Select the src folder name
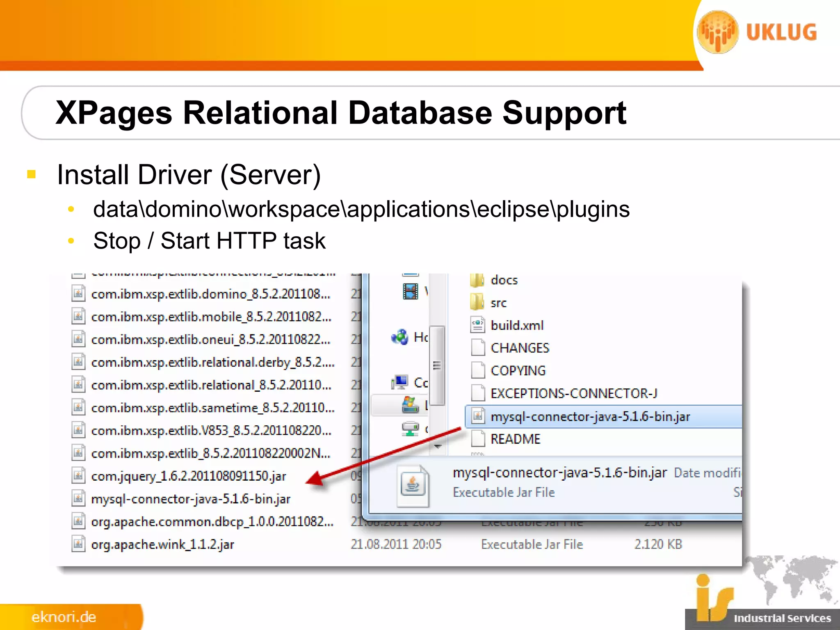Viewport: 840px width, 630px height. 499,303
